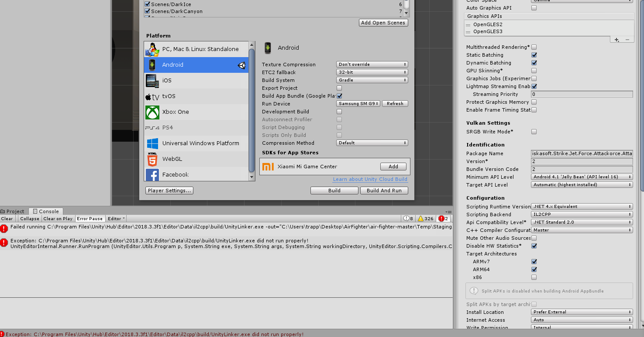Click the Add Open Scenes button

click(x=383, y=23)
